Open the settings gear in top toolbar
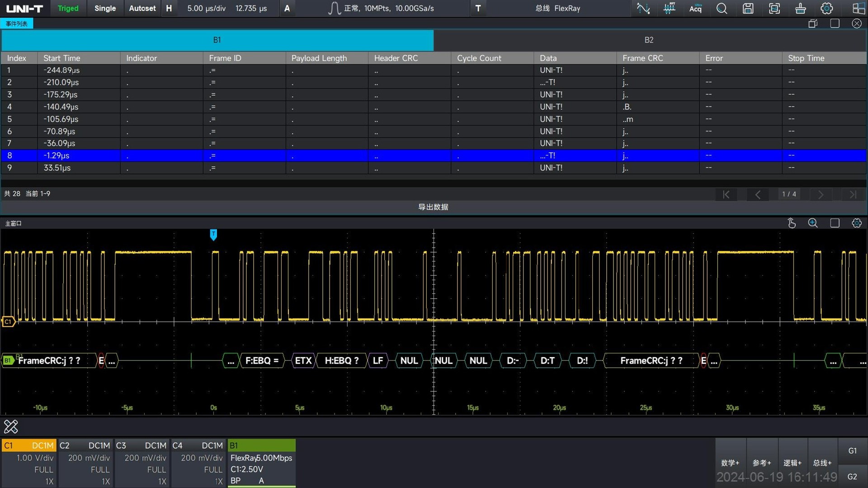This screenshot has width=868, height=488. 826,8
